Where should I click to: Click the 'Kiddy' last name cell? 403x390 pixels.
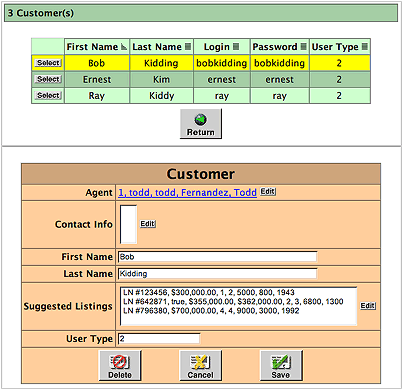(161, 96)
